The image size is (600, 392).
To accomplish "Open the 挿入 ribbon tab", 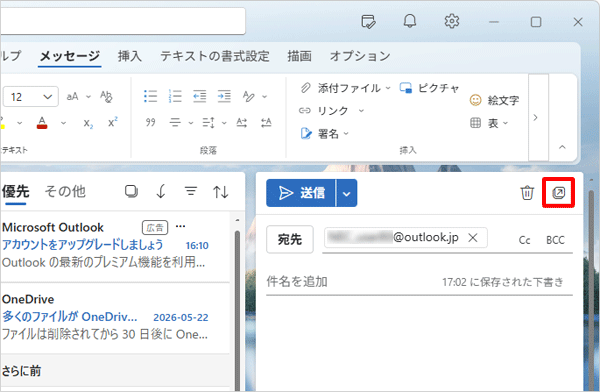I will click(x=130, y=56).
